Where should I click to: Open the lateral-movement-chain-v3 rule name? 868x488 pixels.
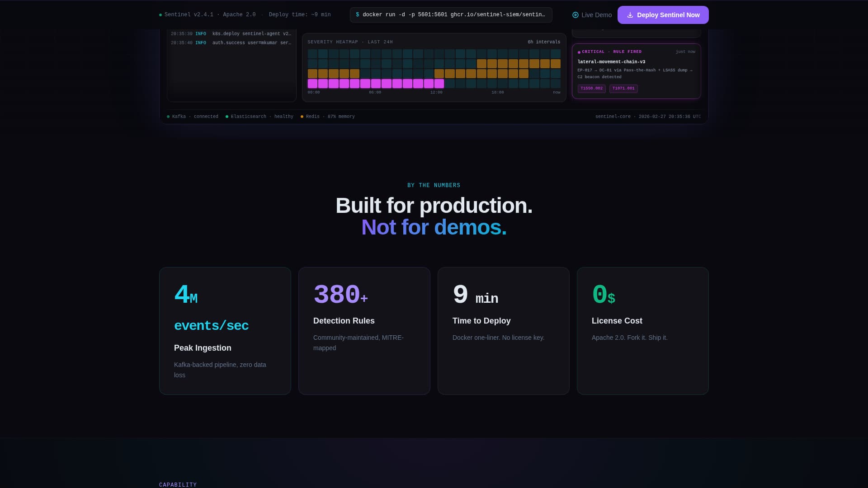point(611,62)
